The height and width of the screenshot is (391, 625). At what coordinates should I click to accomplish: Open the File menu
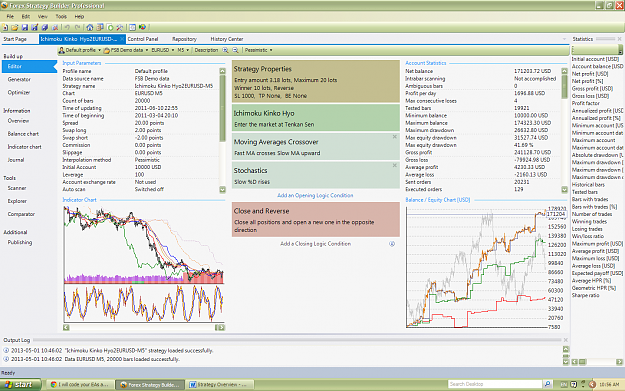(10, 16)
